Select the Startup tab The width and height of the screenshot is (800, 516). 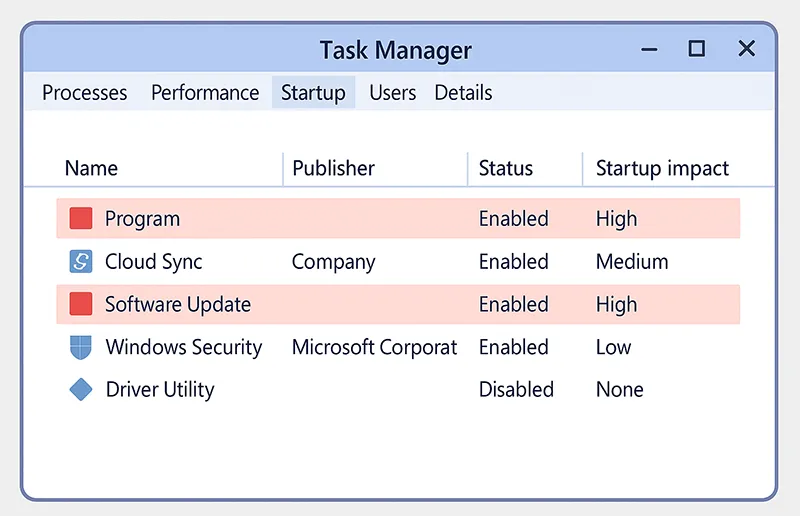pos(313,93)
